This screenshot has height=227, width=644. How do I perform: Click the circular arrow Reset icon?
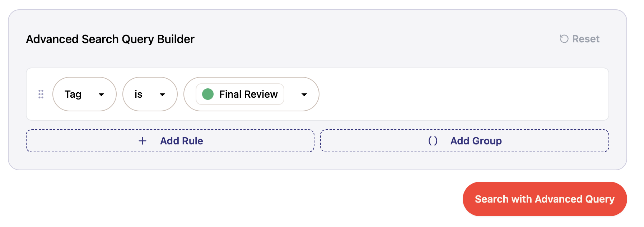pos(564,39)
